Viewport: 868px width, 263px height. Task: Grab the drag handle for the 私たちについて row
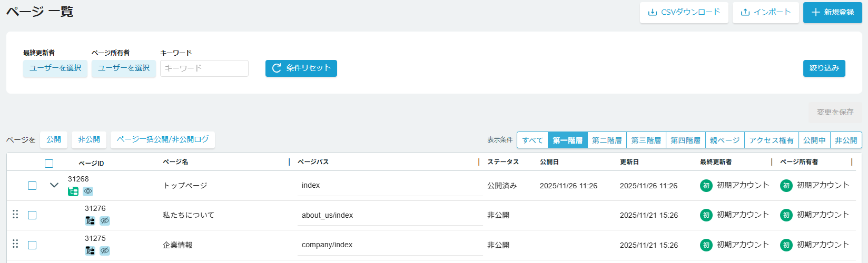tap(15, 215)
